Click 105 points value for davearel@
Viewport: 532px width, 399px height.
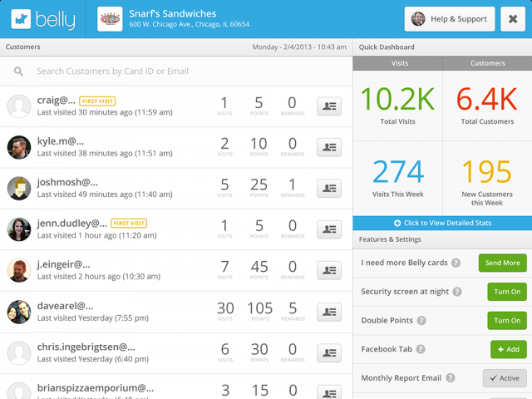[x=260, y=308]
